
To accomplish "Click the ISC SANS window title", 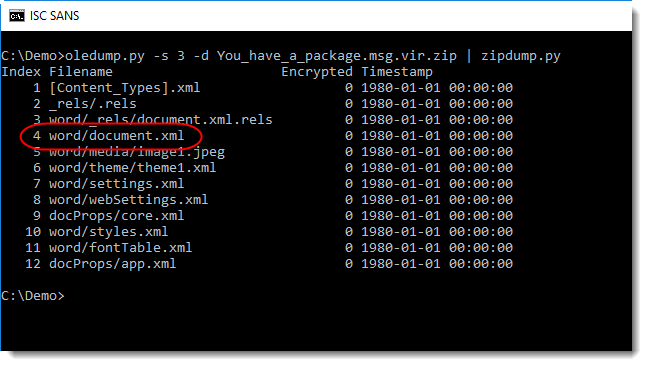I will point(54,16).
